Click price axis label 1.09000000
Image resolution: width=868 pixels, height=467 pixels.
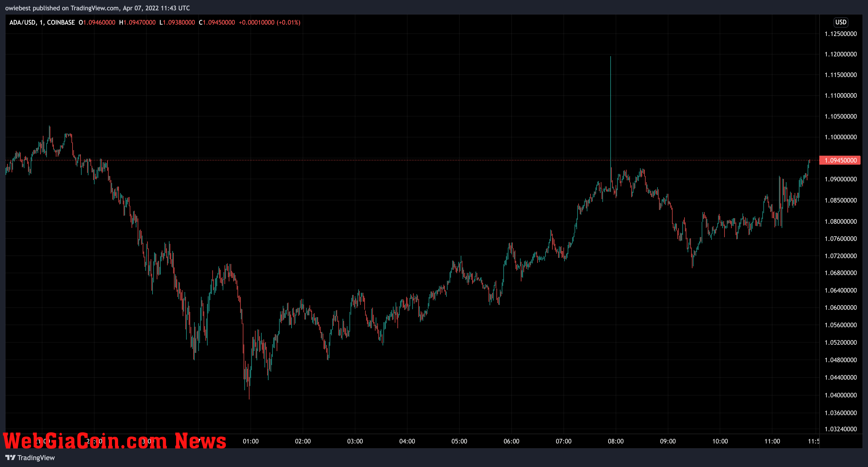point(841,179)
